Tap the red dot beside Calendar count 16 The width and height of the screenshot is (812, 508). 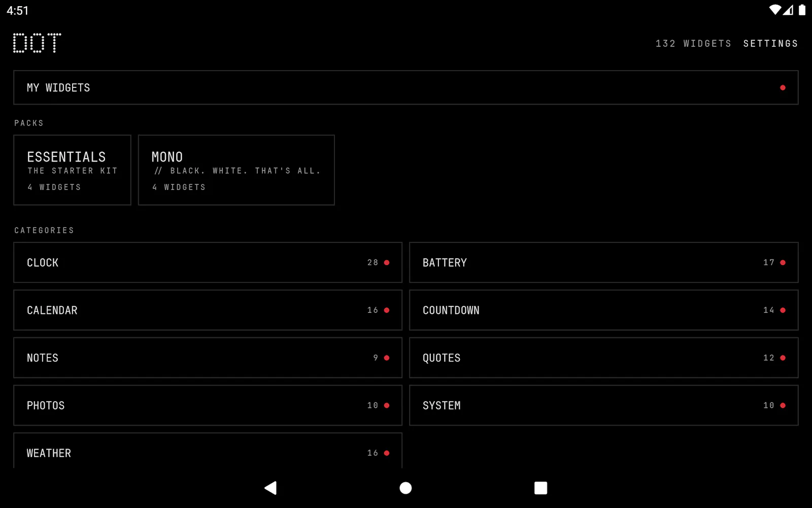[387, 310]
